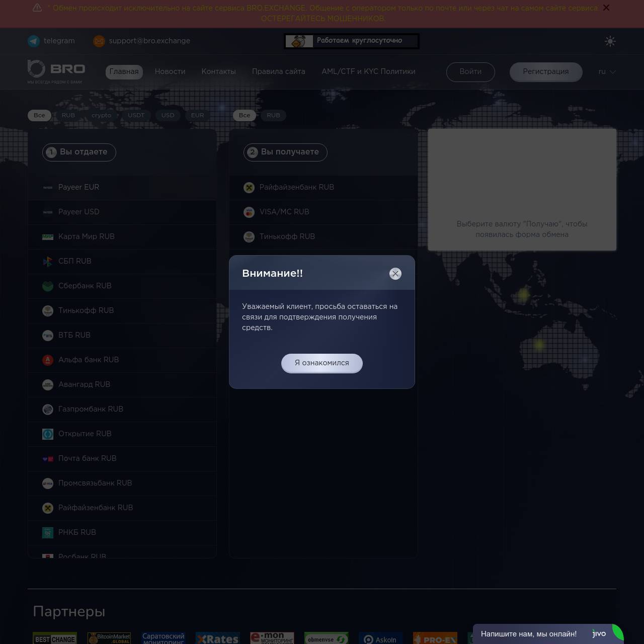Viewport: 644px width, 644px height.
Task: Go to Контакты page
Action: [x=218, y=72]
